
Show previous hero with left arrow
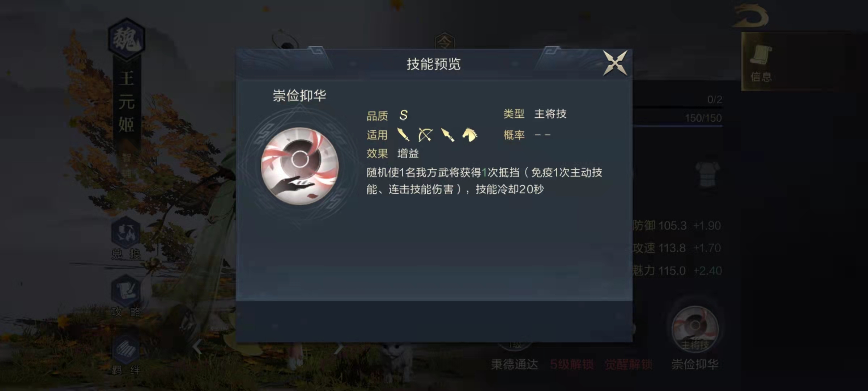(x=197, y=347)
